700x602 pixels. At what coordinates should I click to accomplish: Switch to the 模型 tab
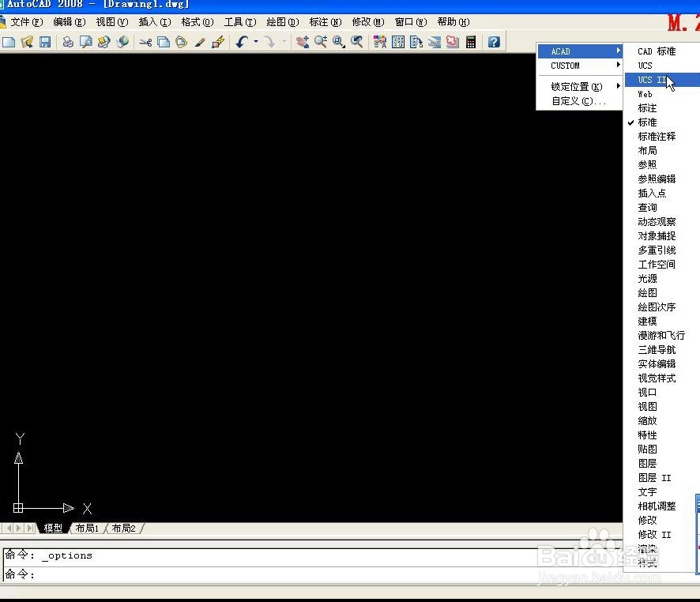pos(53,529)
